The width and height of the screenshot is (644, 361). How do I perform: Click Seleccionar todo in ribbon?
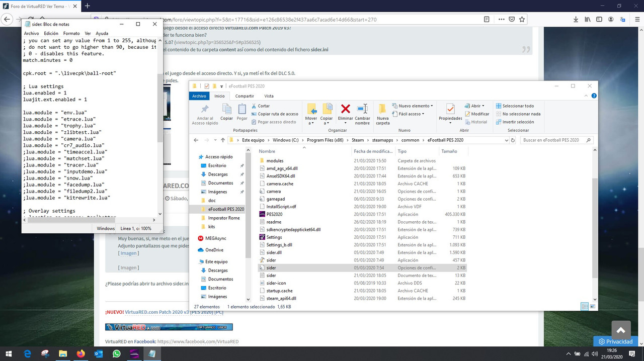pos(515,106)
